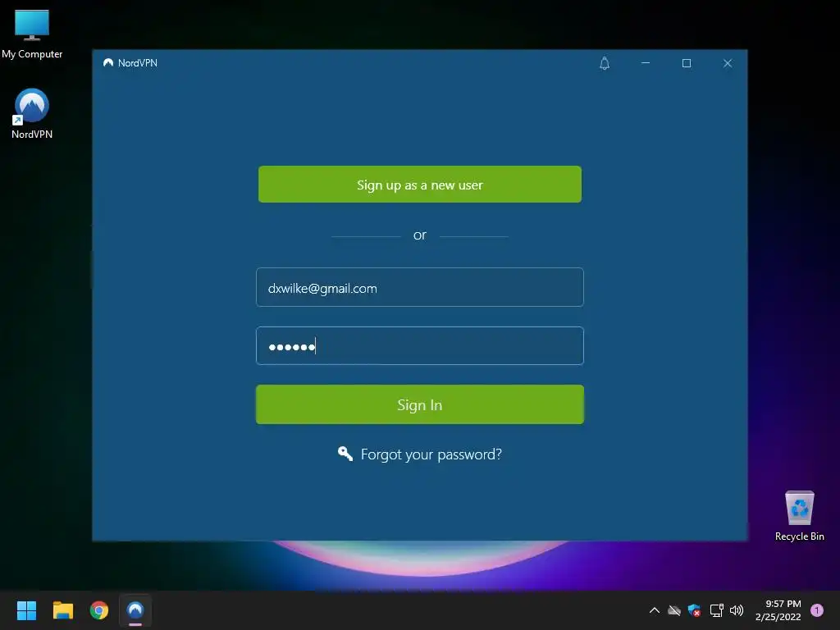Select the My Computer desktop icon
Image resolution: width=840 pixels, height=630 pixels.
click(x=32, y=34)
